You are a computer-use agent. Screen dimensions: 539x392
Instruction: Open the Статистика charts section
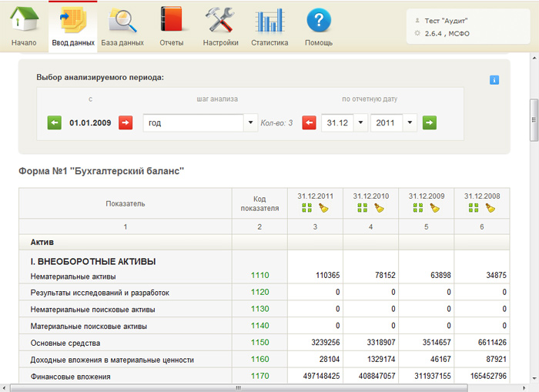click(x=269, y=27)
